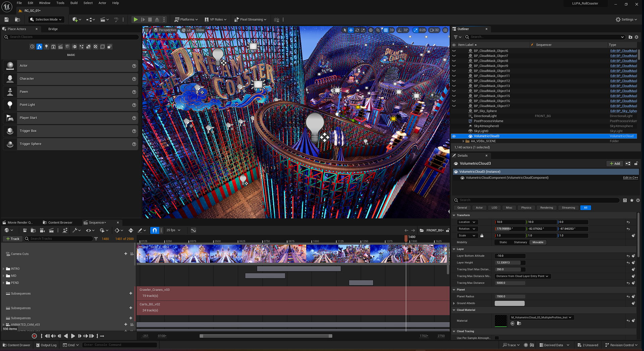
Task: Open the VP Roles dropdown
Action: [216, 19]
